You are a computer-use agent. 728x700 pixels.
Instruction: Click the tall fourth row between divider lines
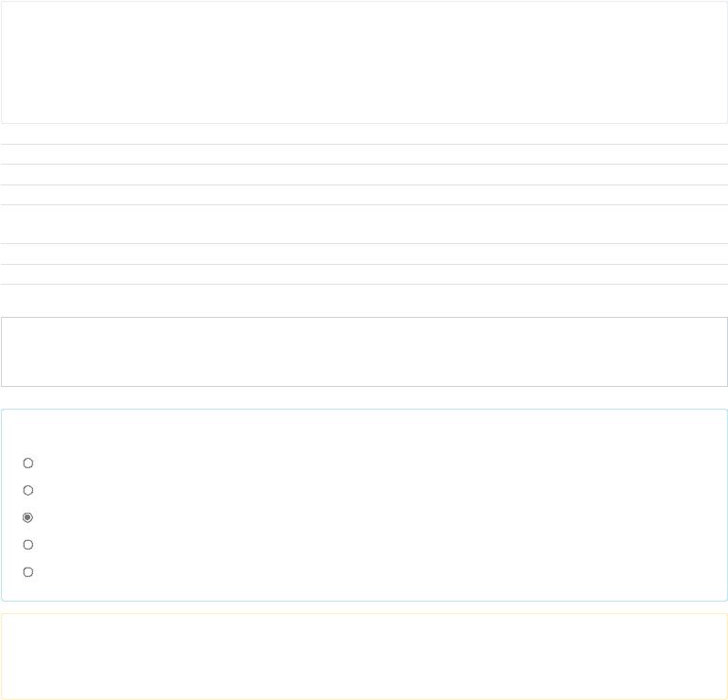(x=364, y=224)
